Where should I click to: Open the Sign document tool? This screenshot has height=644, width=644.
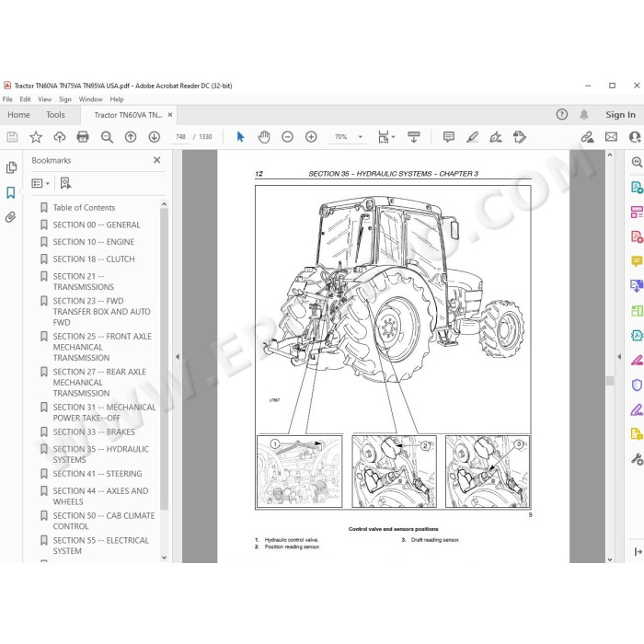click(496, 137)
